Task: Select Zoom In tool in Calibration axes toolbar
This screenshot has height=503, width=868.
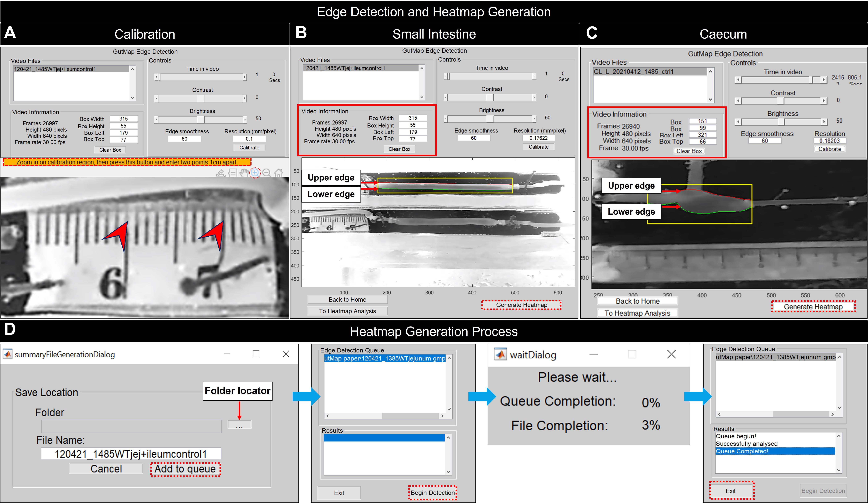Action: tap(255, 172)
